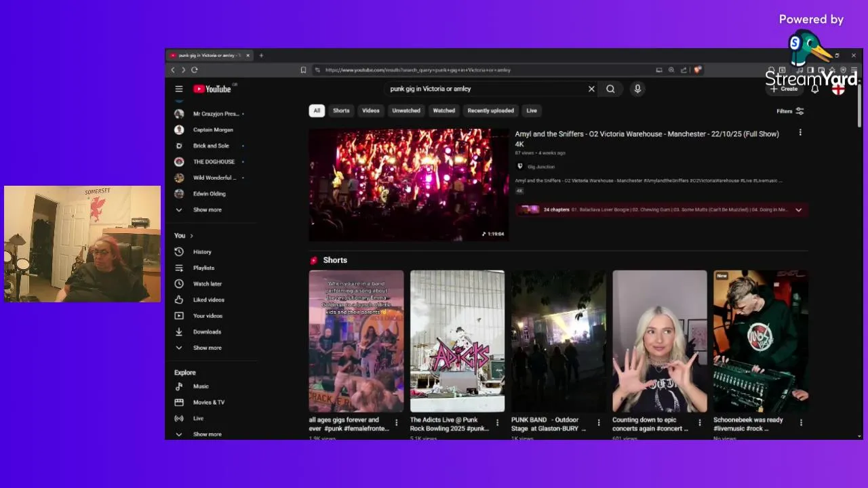
Task: Open Gig Junction channel link
Action: (x=541, y=167)
